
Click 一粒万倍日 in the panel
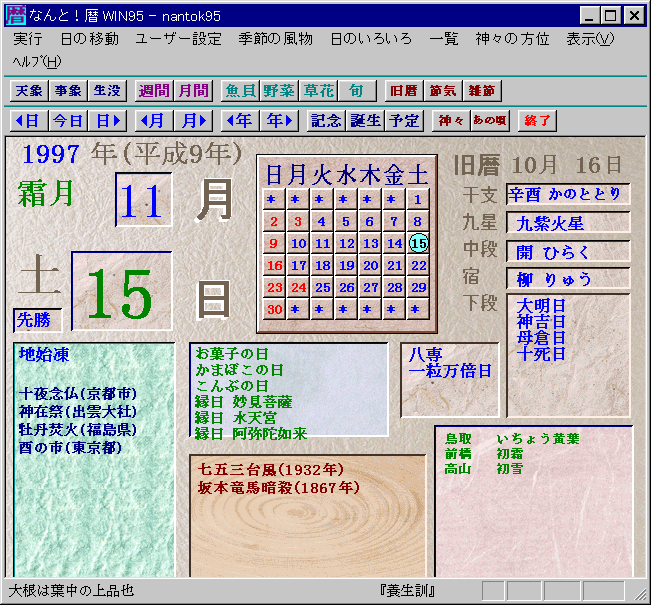pyautogui.click(x=450, y=371)
